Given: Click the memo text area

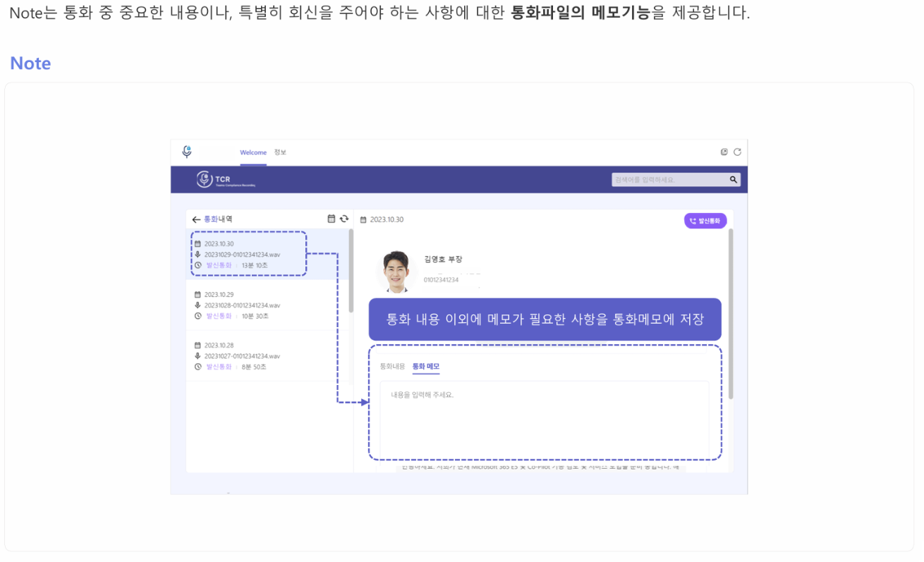Looking at the screenshot, I should coord(544,420).
